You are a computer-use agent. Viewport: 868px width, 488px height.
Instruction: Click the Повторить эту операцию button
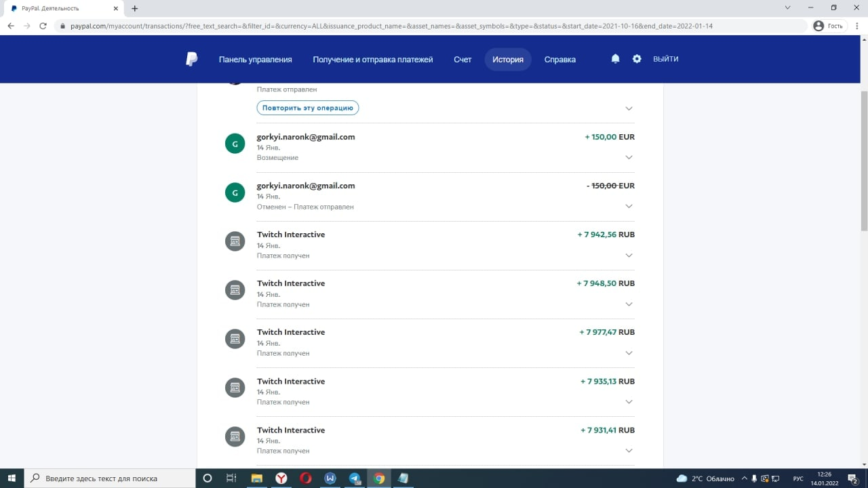click(x=307, y=108)
